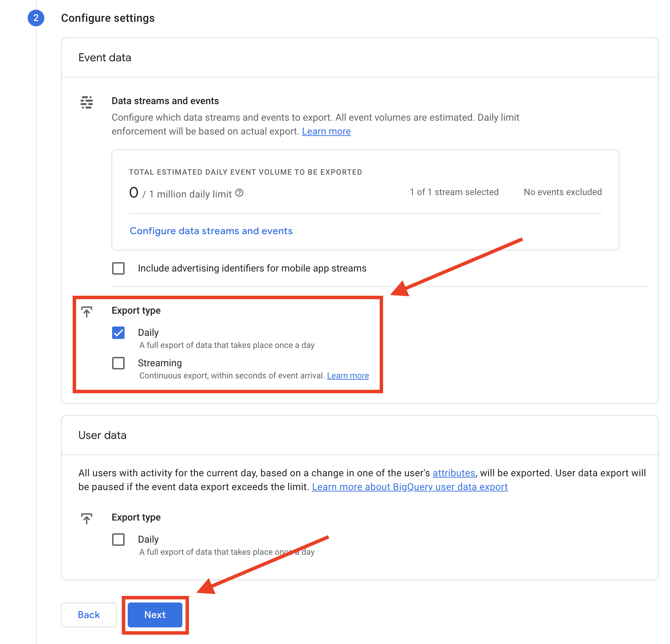Click the help icon beside daily limit

point(239,193)
